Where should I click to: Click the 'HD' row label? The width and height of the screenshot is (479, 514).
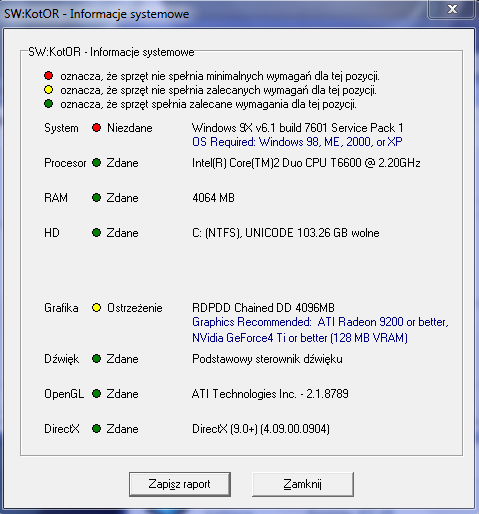(x=52, y=233)
